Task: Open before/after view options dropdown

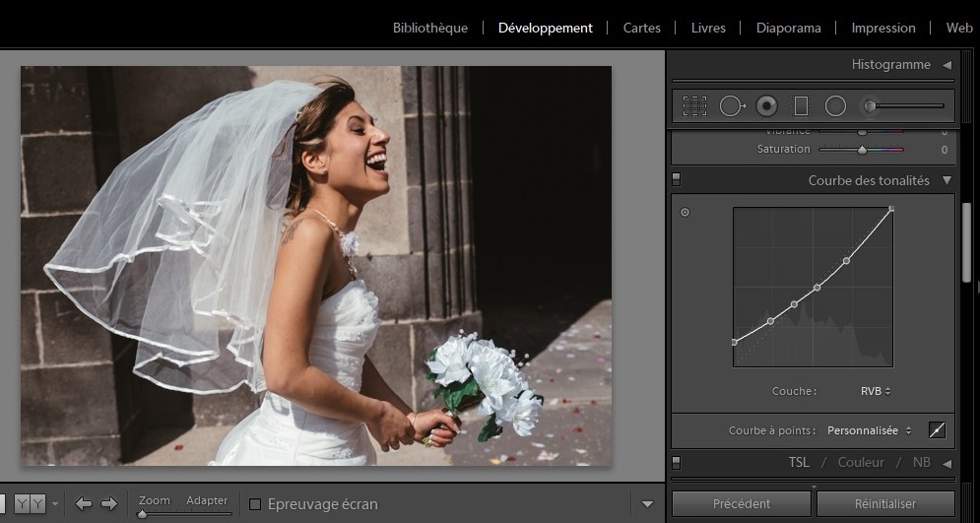Action: (55, 503)
